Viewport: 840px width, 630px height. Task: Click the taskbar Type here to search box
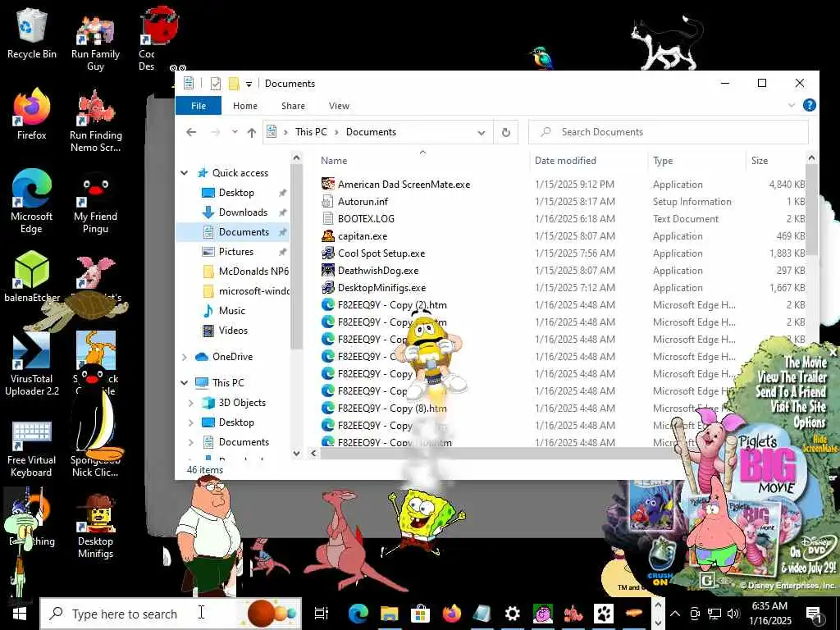(x=171, y=614)
